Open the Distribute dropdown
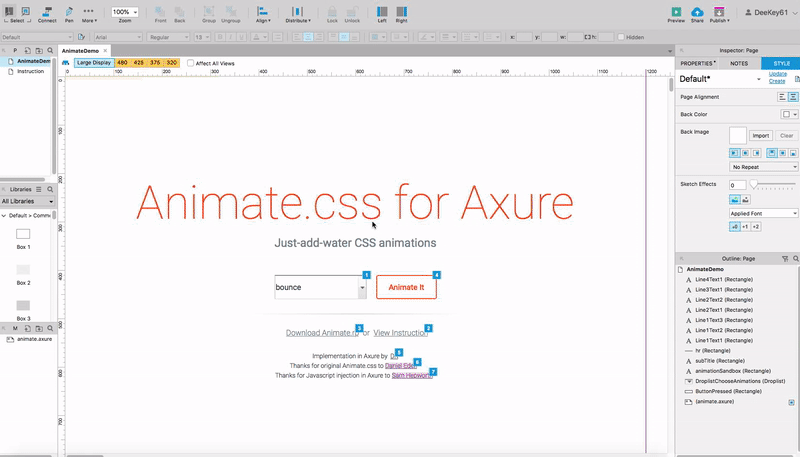Image resolution: width=800 pixels, height=457 pixels. point(298,14)
